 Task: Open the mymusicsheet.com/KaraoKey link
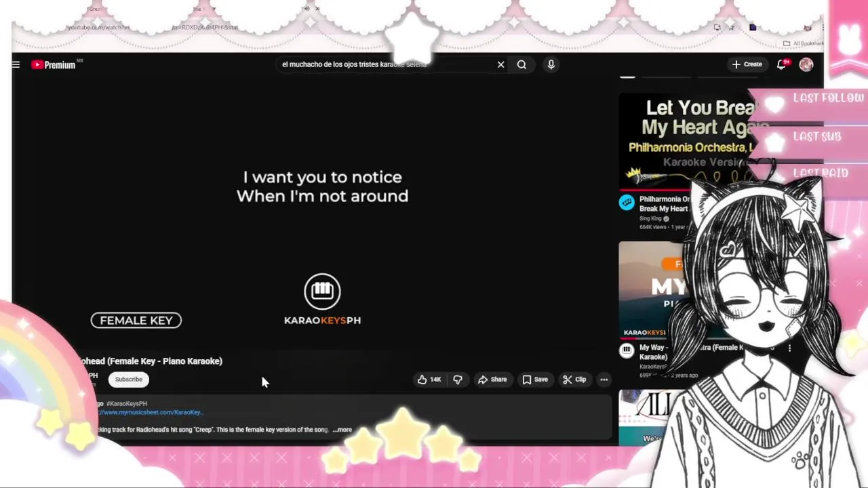(151, 412)
